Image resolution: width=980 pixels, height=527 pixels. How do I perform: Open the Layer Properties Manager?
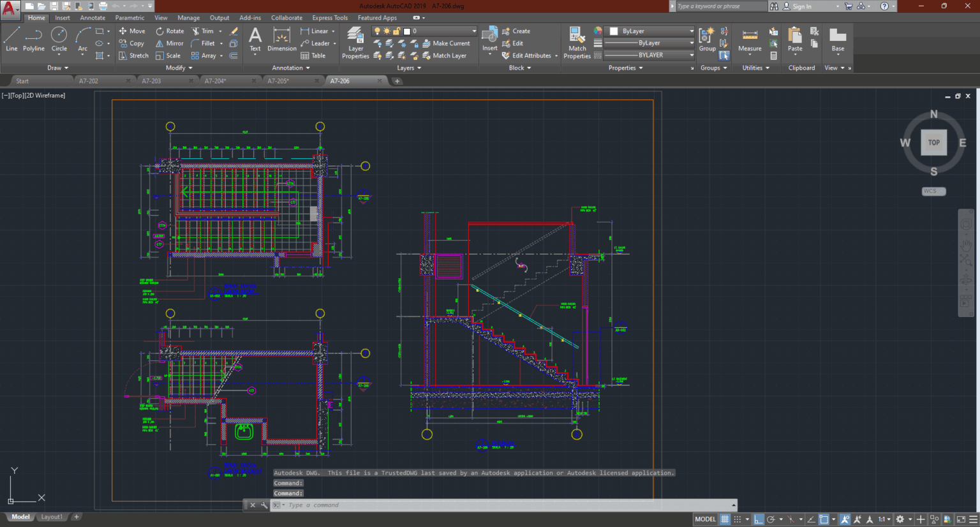coord(355,43)
